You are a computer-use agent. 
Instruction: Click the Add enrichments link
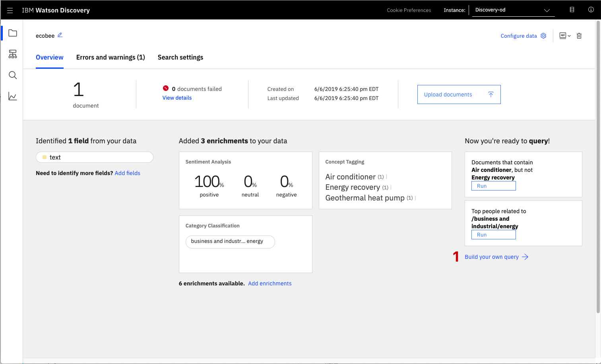[270, 283]
